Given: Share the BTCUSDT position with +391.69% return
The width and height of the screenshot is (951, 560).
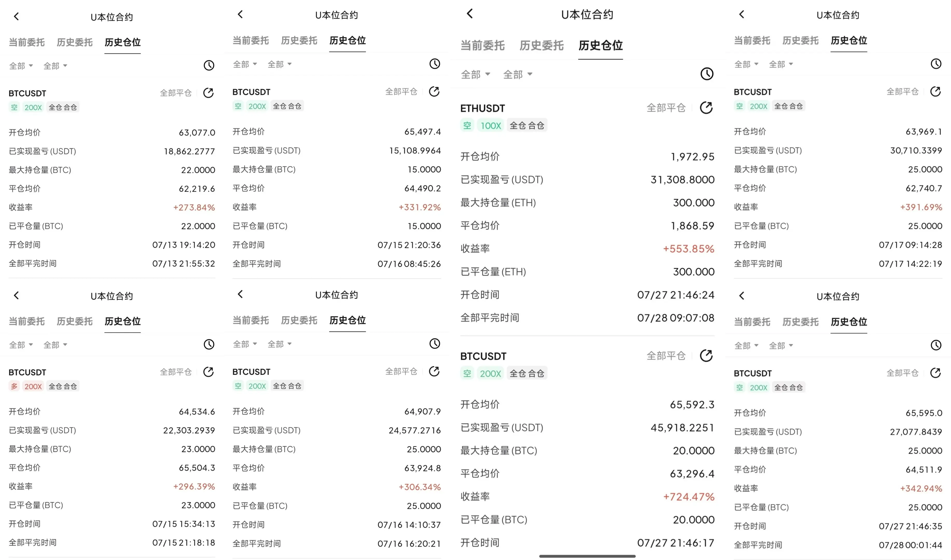Looking at the screenshot, I should (935, 91).
